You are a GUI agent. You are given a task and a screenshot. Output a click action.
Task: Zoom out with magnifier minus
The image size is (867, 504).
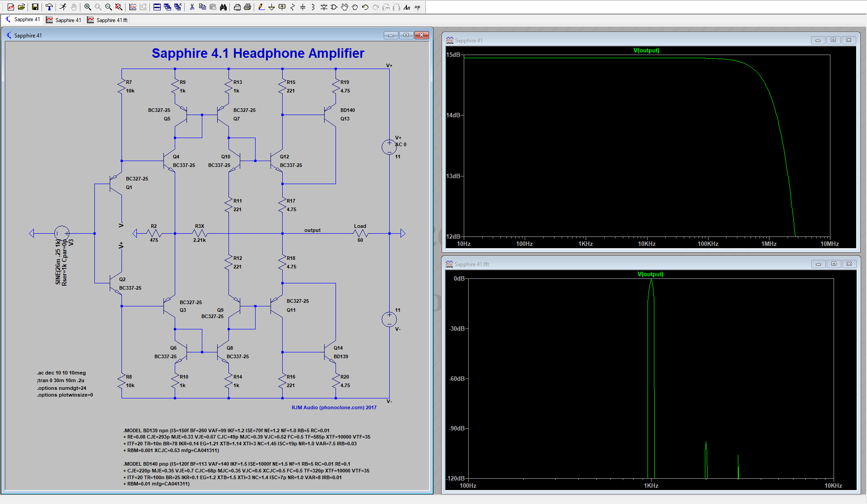click(108, 7)
